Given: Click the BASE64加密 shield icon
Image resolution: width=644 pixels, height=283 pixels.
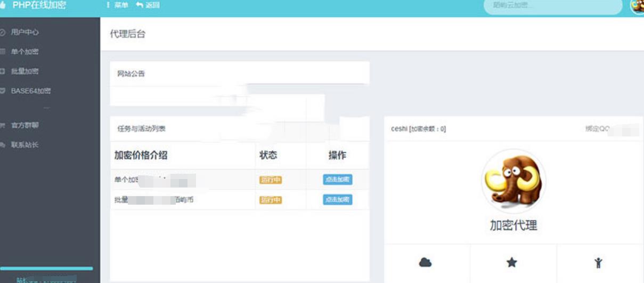Looking at the screenshot, I should pos(3,91).
